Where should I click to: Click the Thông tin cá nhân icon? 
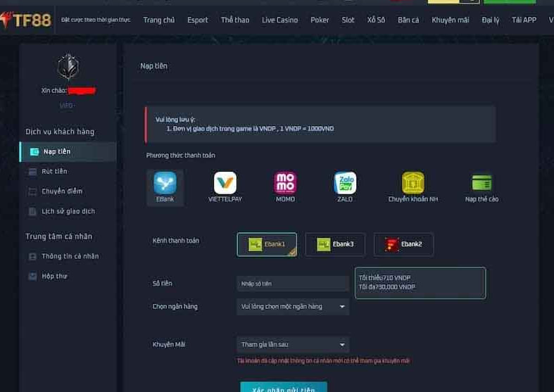pos(32,256)
